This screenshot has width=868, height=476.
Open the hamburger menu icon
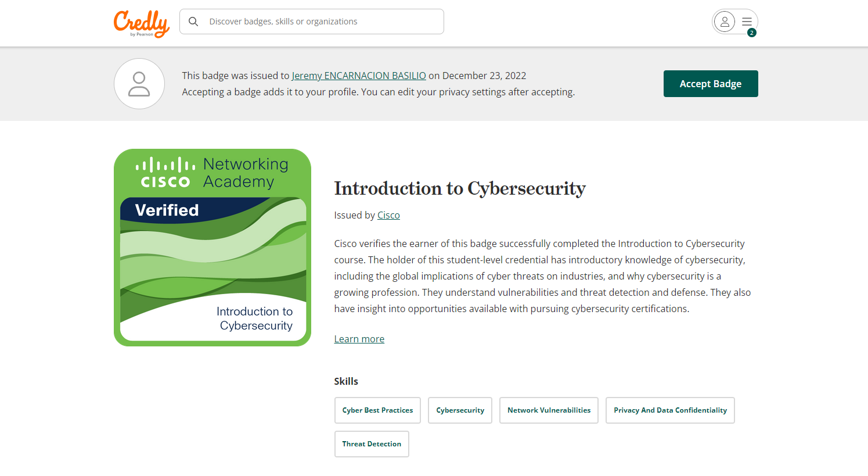point(747,22)
